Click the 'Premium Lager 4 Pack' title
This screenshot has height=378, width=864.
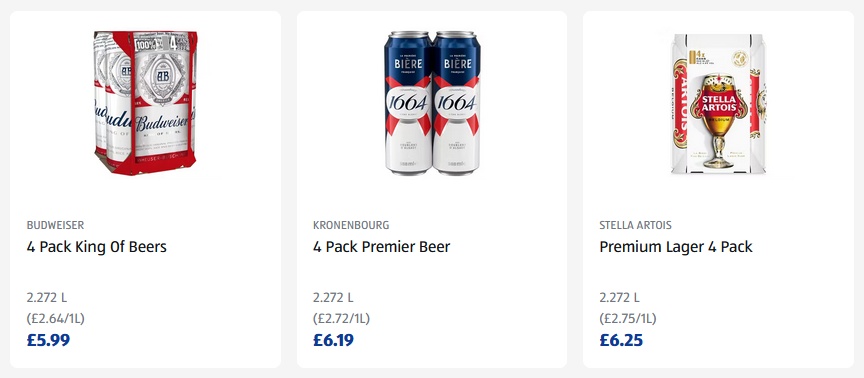(x=676, y=247)
